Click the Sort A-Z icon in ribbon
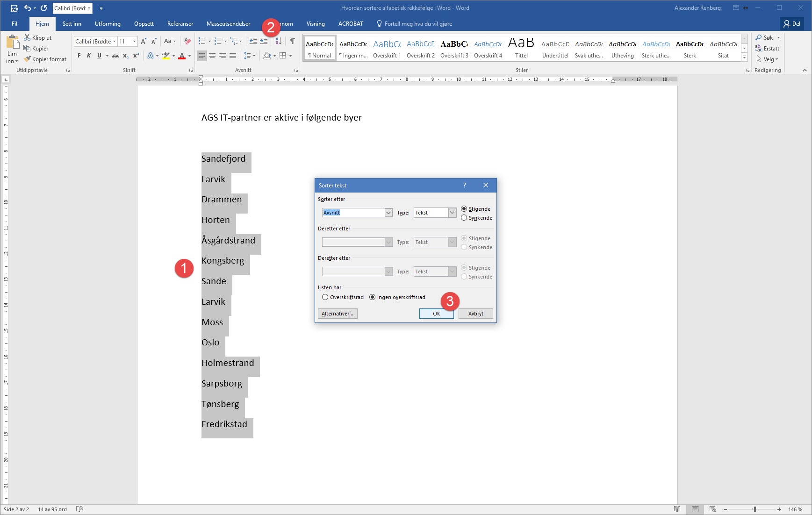Screen dimensions: 812x515 pos(278,41)
